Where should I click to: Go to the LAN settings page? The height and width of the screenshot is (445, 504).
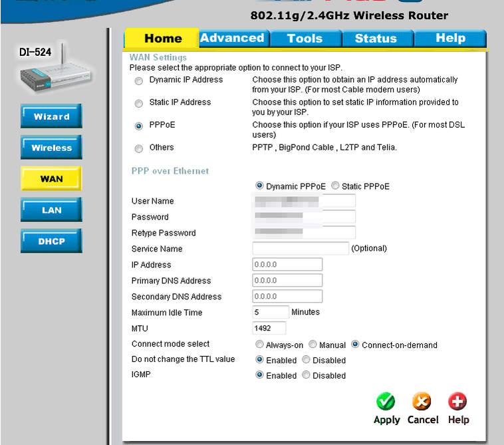51,210
